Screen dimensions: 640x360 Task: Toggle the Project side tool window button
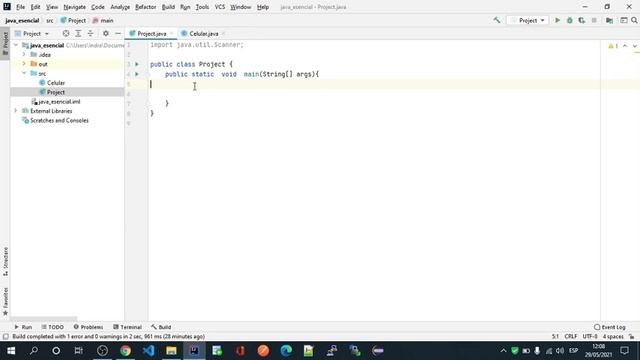click(x=5, y=44)
